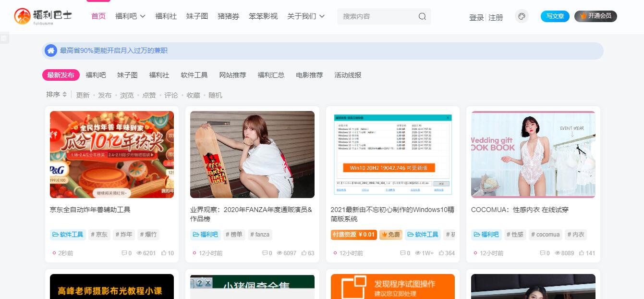Expand the 关于我们 navigation dropdown

click(322, 16)
